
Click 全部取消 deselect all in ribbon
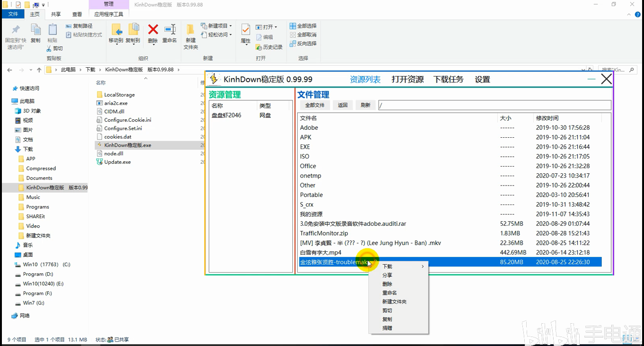coord(303,35)
